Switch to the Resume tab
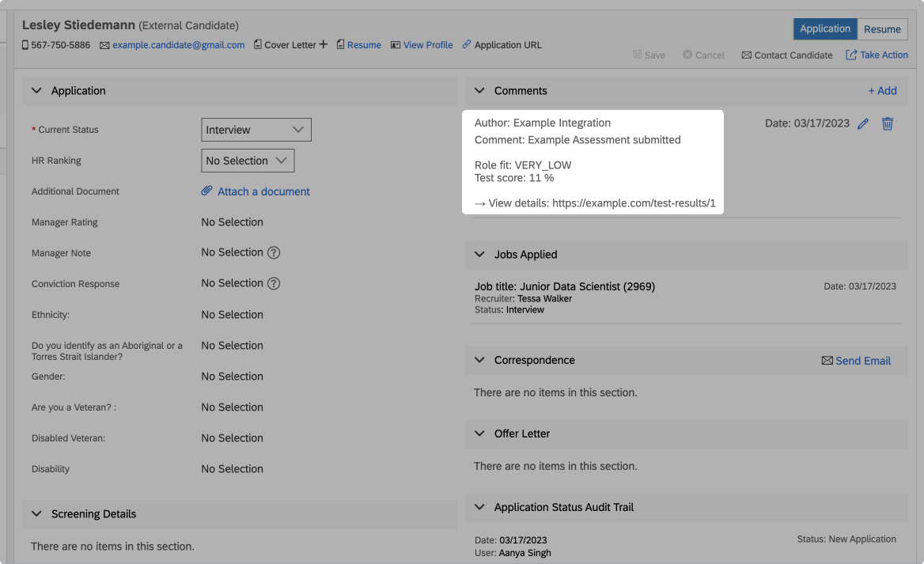 coord(882,28)
